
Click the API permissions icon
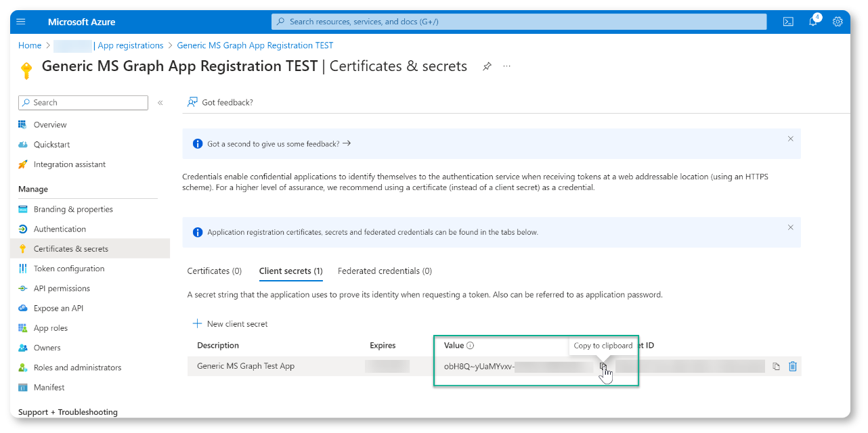pyautogui.click(x=22, y=288)
